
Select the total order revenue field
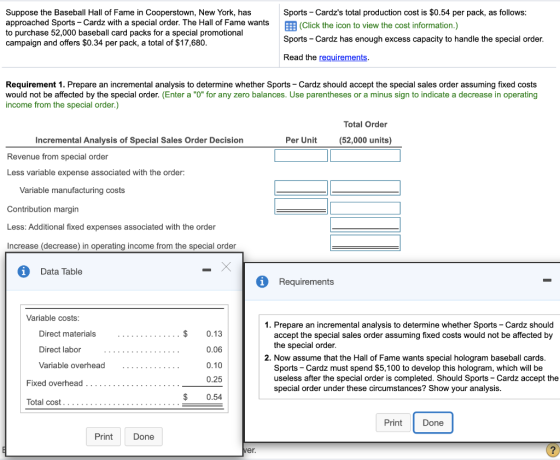click(x=365, y=155)
